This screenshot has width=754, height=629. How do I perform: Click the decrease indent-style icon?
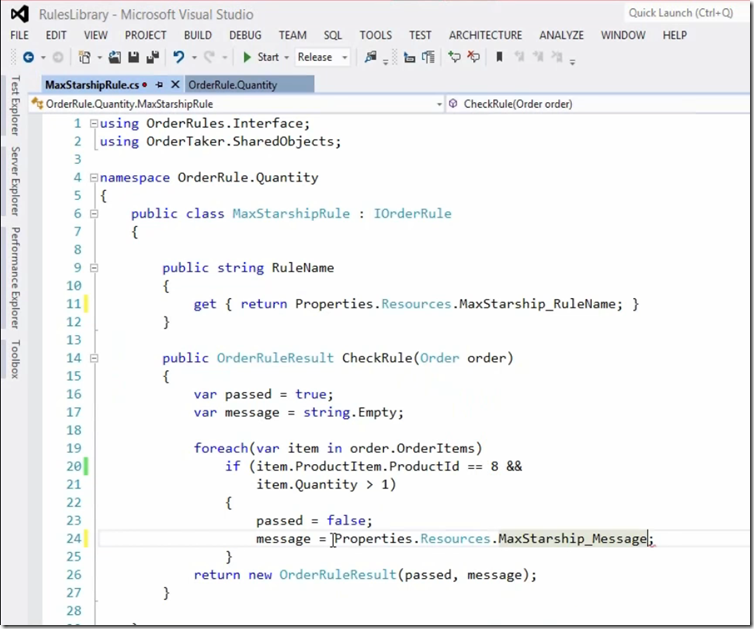pos(409,58)
